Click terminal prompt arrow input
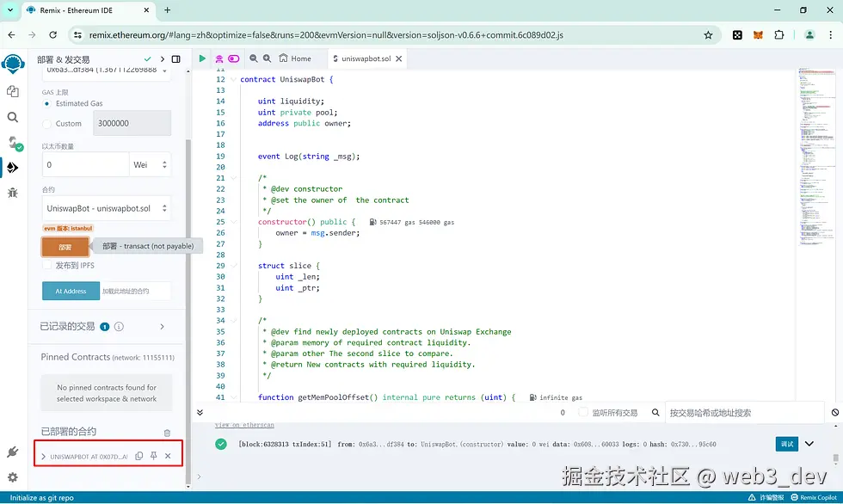843x504 pixels. click(x=200, y=476)
